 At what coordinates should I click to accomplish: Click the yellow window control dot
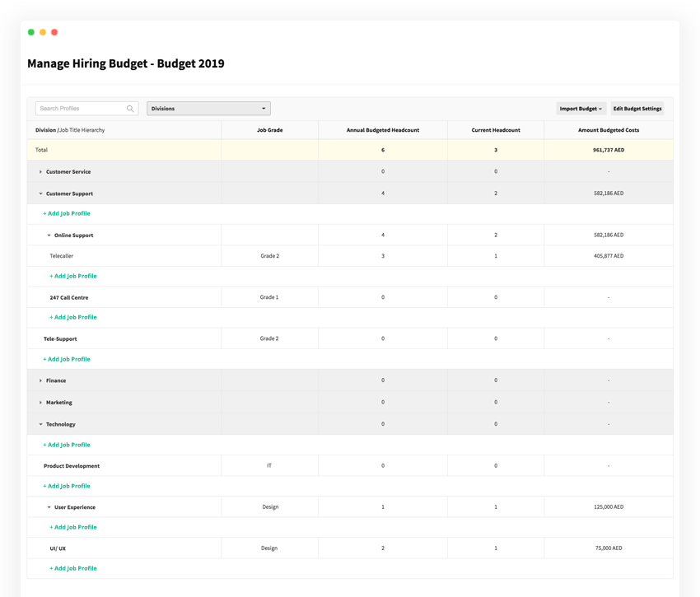tap(43, 32)
